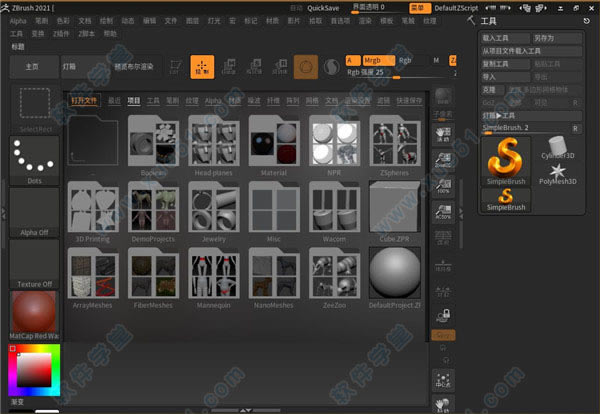Toggle the orange A channel button

tap(353, 60)
